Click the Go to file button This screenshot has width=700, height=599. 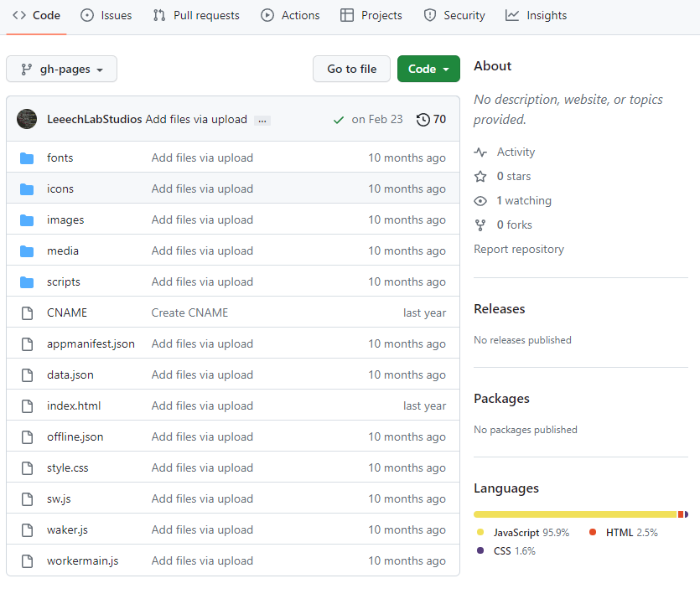[352, 69]
